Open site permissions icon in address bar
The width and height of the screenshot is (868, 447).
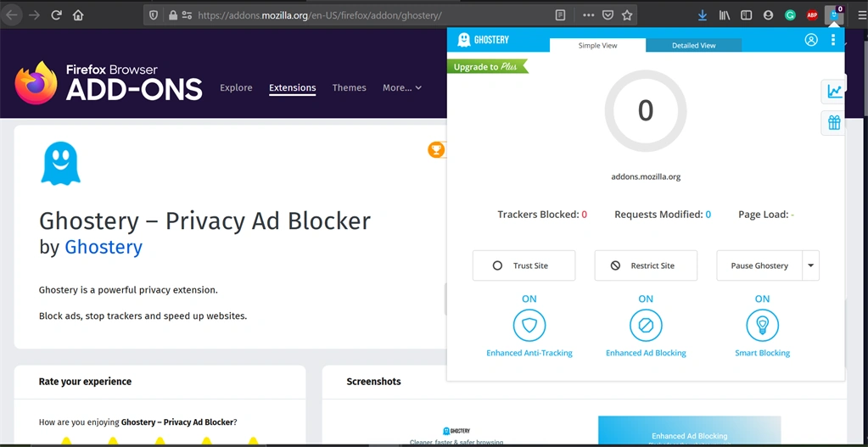point(187,15)
